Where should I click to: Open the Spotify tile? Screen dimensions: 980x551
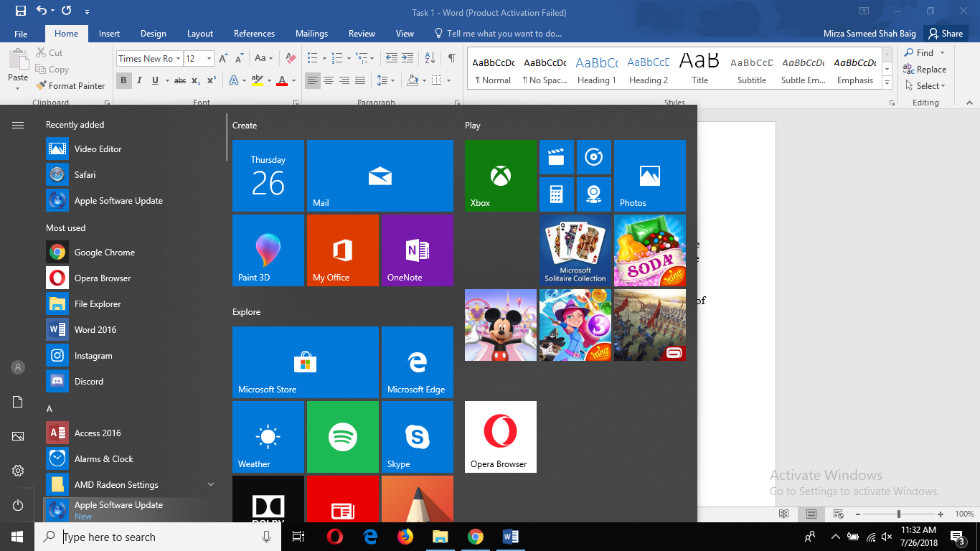[x=342, y=437]
